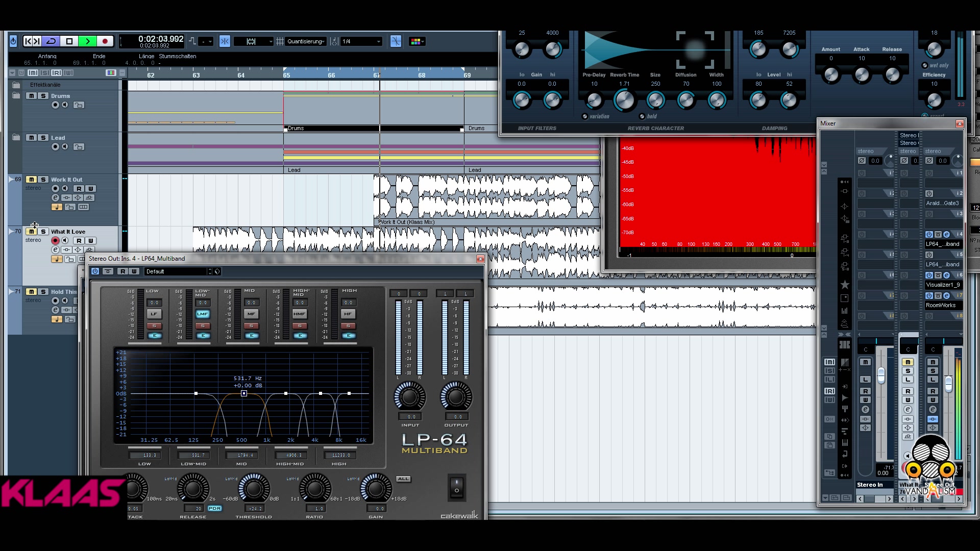Toggle the Snap button in toolbar

[x=225, y=41]
